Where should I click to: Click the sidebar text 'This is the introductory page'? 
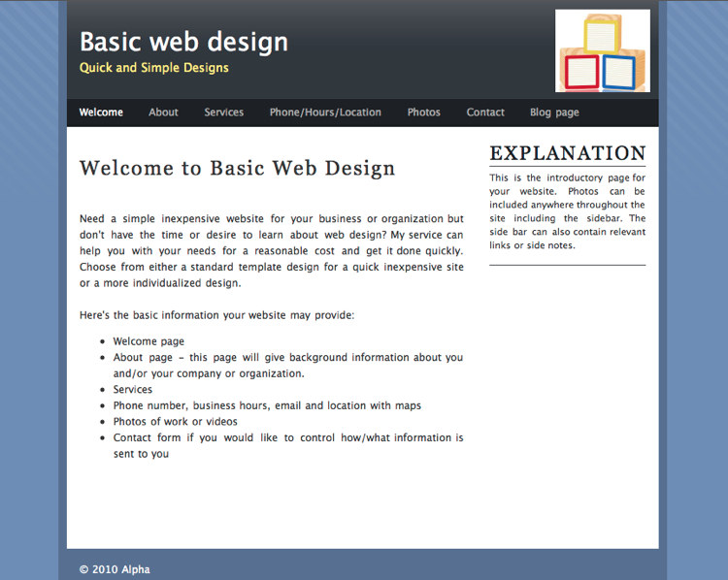coord(568,211)
